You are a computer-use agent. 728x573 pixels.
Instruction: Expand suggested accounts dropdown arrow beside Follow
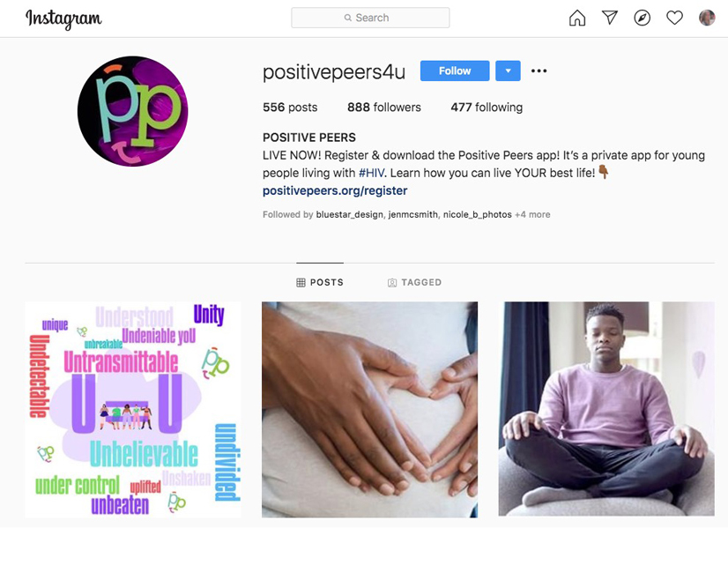tap(508, 71)
